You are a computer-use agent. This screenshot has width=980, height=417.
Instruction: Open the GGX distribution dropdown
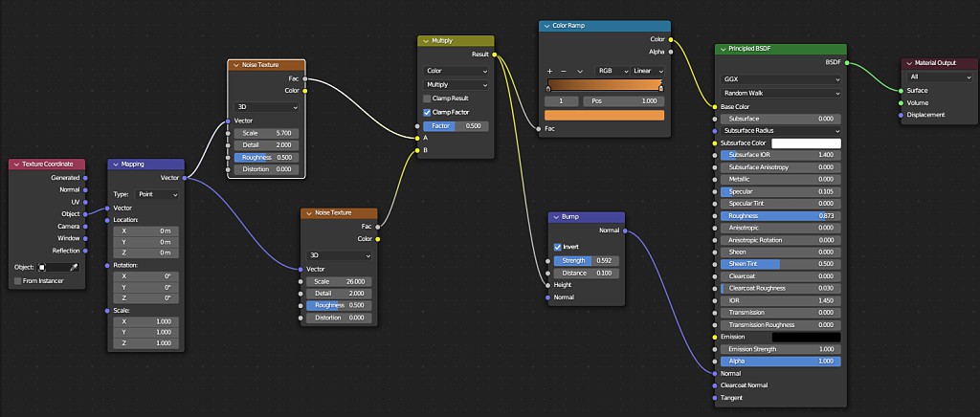tap(781, 80)
